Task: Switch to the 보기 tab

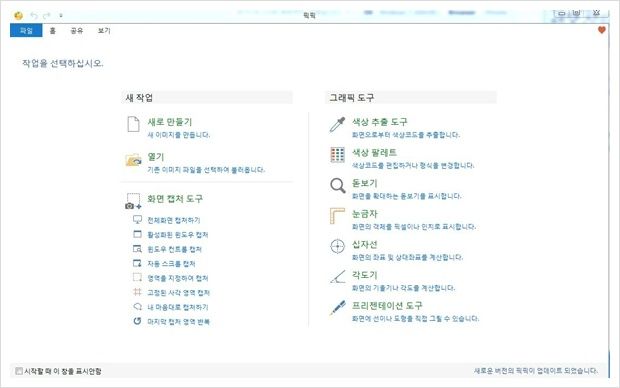Action: 104,31
